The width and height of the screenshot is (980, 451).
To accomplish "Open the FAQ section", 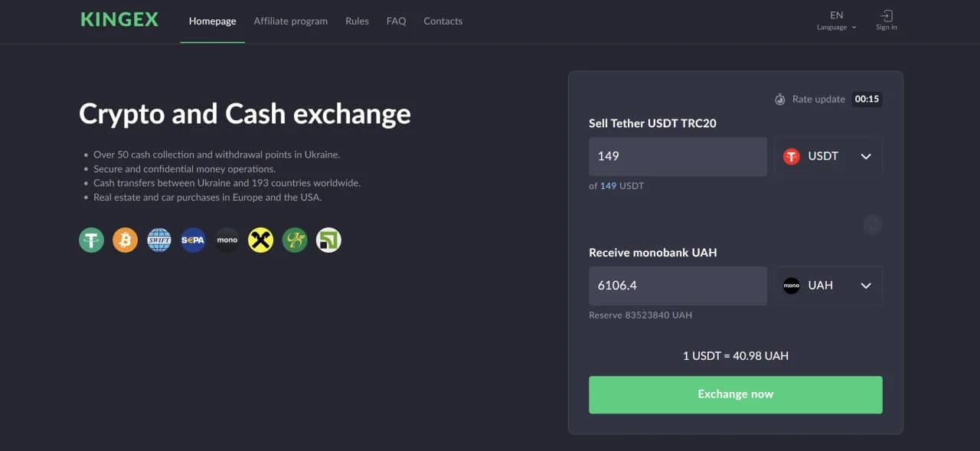I will click(396, 21).
